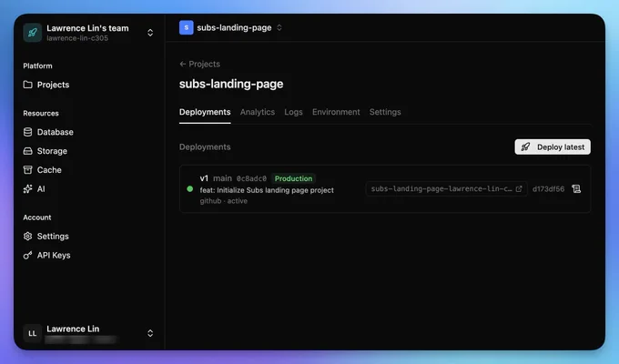
Task: Click the LL user avatar
Action: [33, 333]
